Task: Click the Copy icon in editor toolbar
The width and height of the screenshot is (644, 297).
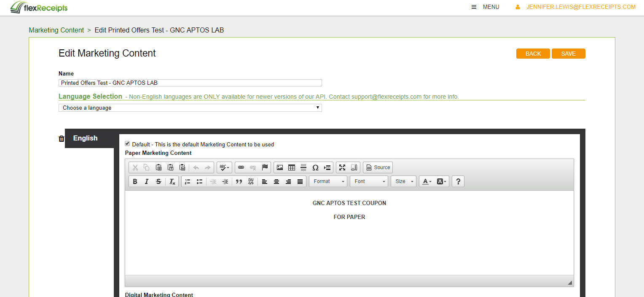Action: [147, 167]
